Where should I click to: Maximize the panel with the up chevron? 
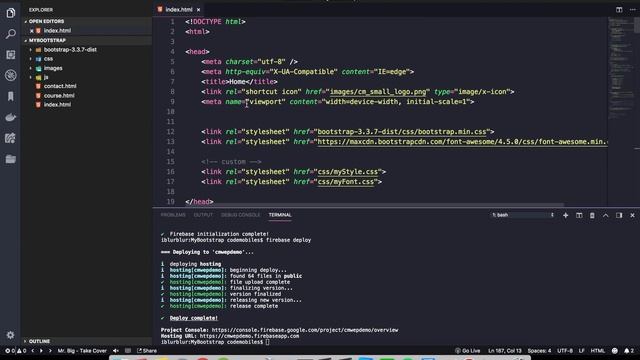click(x=606, y=215)
